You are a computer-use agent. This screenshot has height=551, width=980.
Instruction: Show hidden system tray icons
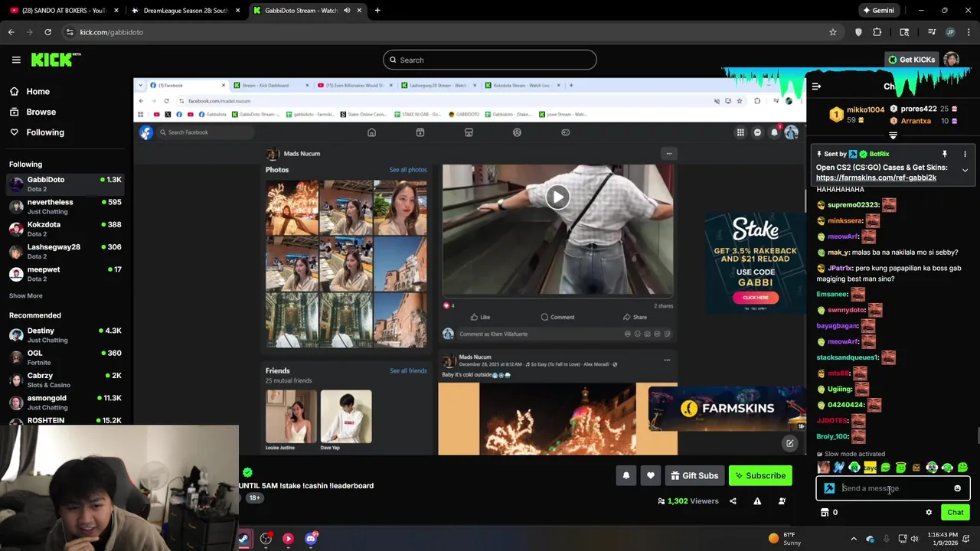pyautogui.click(x=854, y=539)
